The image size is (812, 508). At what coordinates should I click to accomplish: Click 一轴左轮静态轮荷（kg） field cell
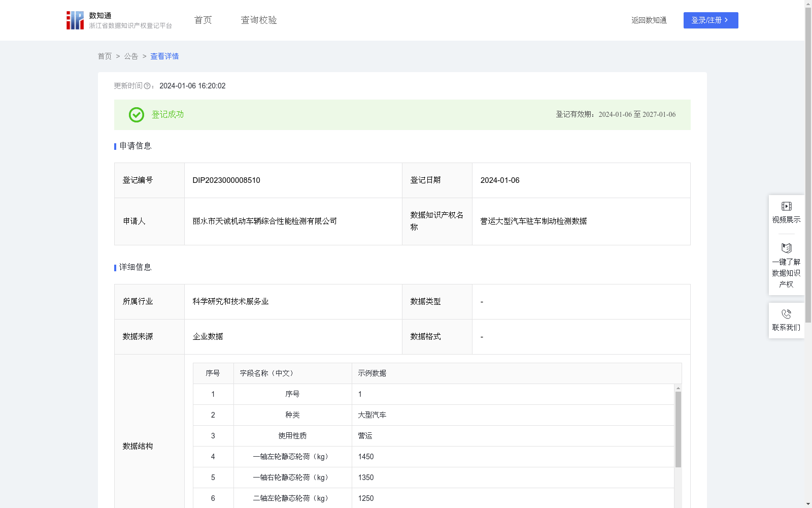(292, 457)
